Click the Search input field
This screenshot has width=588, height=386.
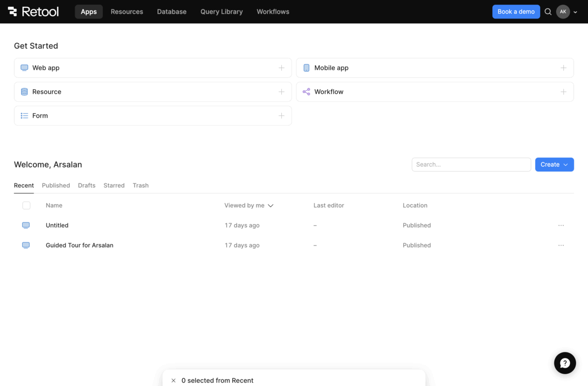[471, 164]
